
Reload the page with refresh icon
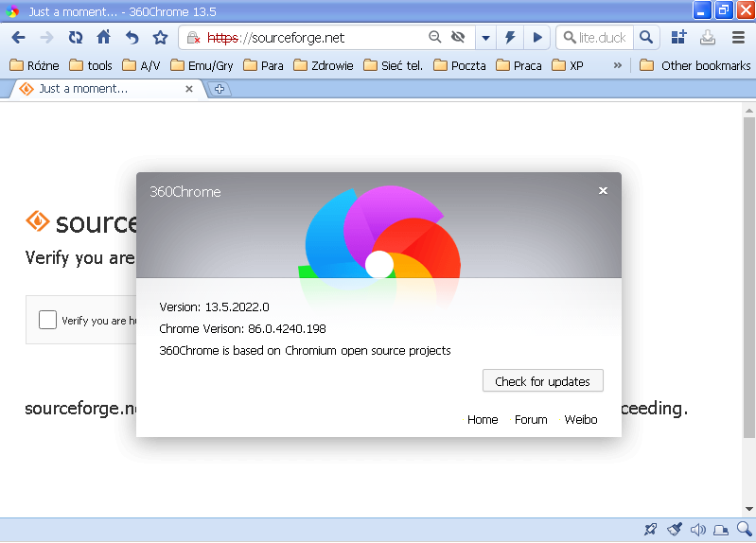pos(75,38)
